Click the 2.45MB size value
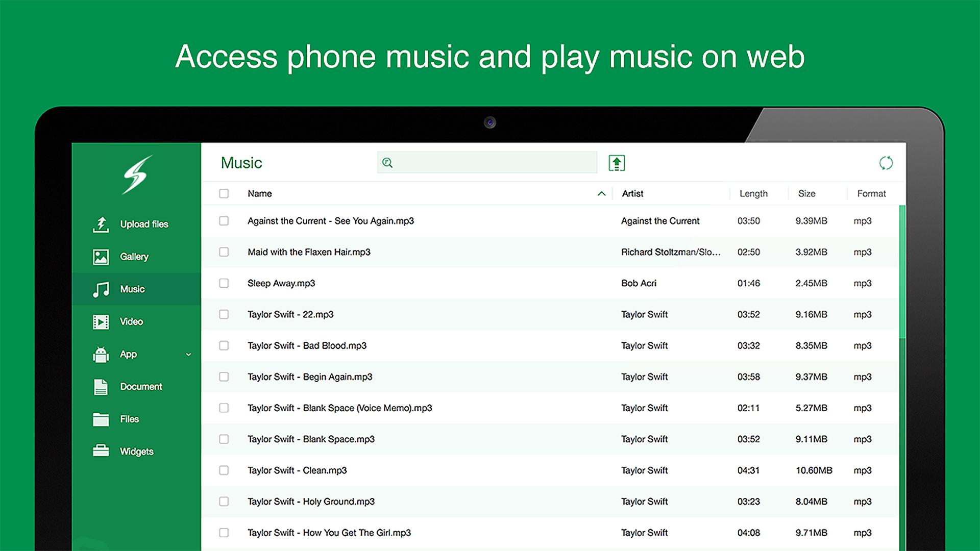The image size is (980, 551). [x=811, y=283]
